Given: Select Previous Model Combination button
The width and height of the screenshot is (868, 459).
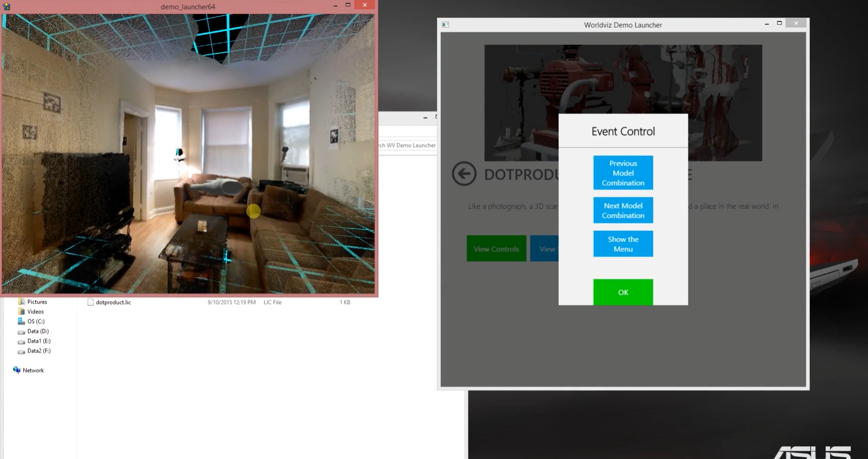Looking at the screenshot, I should point(623,173).
